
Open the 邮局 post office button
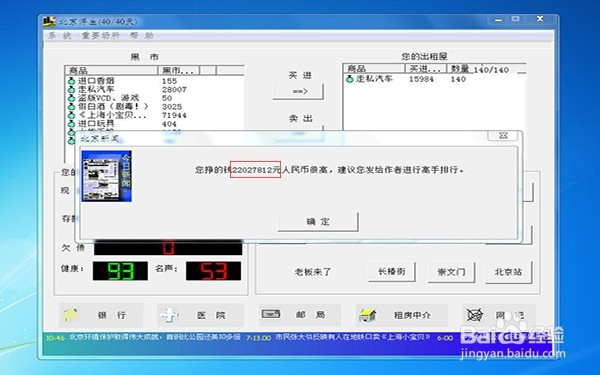[x=300, y=315]
